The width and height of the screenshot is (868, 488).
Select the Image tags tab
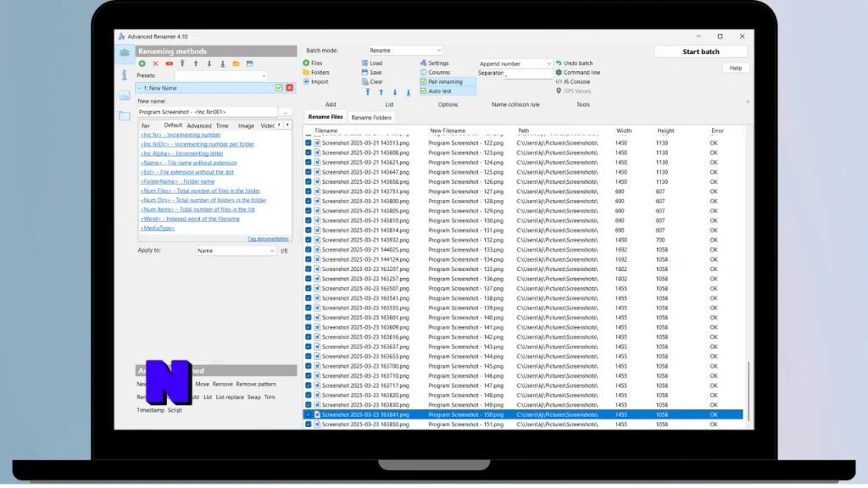(247, 126)
